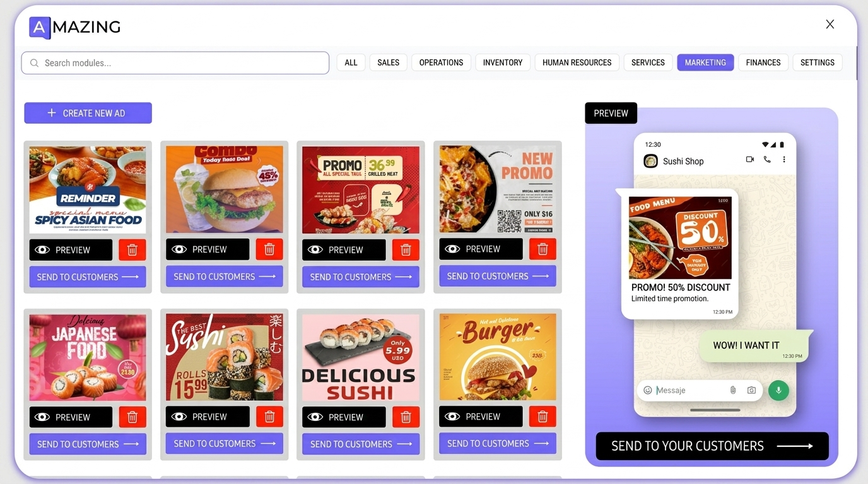868x484 pixels.
Task: Click SEND TO YOUR CUSTOMERS button
Action: [712, 446]
